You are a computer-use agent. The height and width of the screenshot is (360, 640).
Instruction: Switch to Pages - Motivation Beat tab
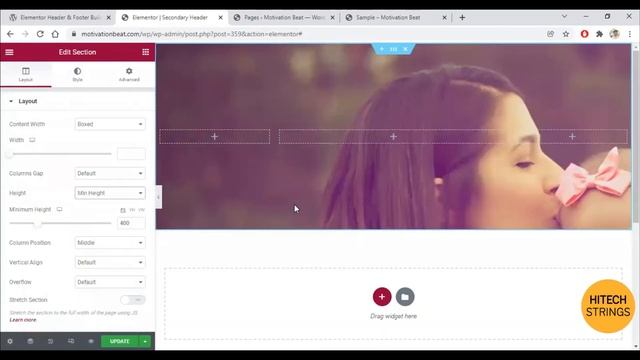284,18
